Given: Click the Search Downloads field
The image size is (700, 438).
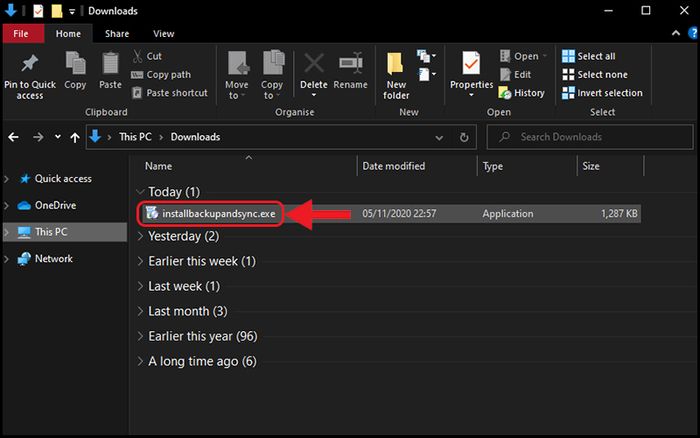Looking at the screenshot, I should (590, 137).
